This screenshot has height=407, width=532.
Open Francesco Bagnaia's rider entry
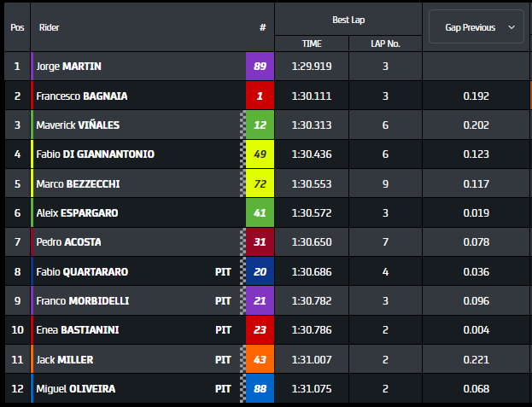pyautogui.click(x=82, y=96)
